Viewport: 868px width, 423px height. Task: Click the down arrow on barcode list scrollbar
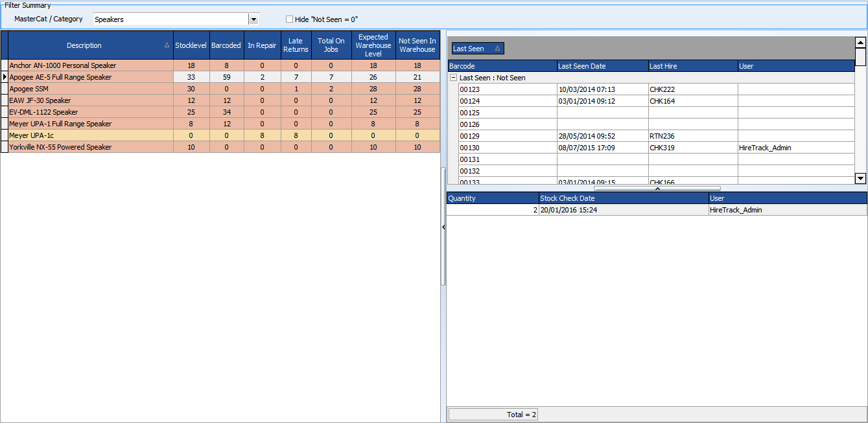click(860, 177)
